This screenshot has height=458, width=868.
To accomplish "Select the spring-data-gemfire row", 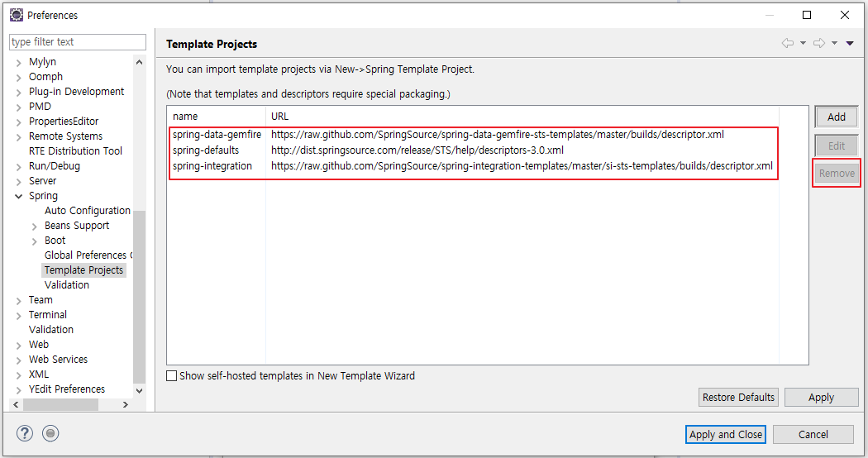I will pyautogui.click(x=474, y=135).
